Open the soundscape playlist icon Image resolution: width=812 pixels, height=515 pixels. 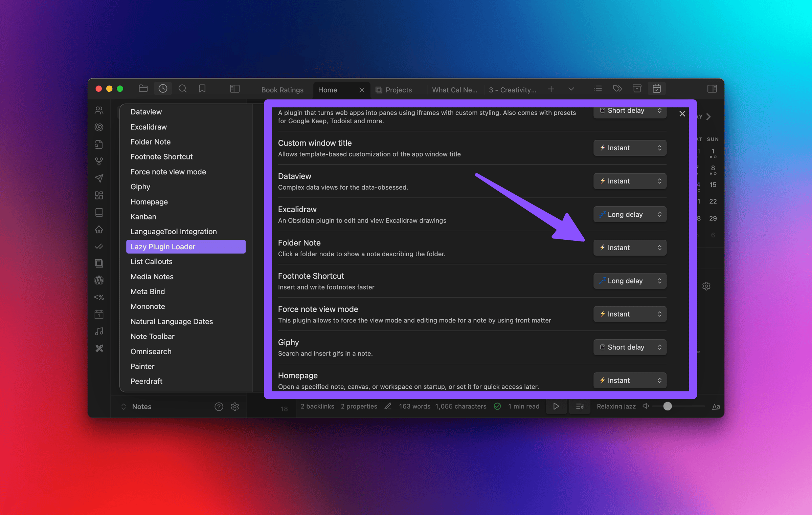pos(579,406)
